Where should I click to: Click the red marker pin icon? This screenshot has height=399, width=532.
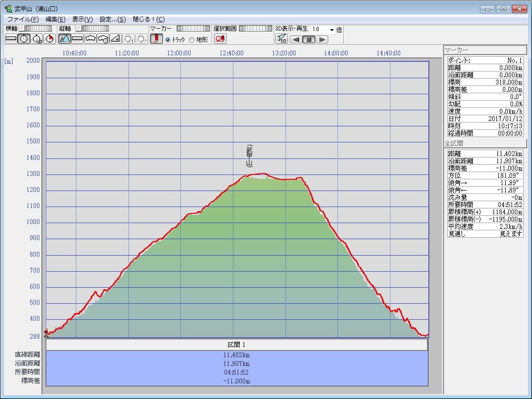(x=156, y=39)
